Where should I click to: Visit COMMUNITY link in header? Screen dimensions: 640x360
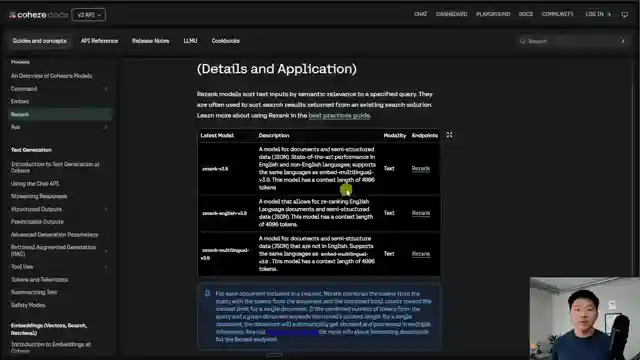pos(558,14)
